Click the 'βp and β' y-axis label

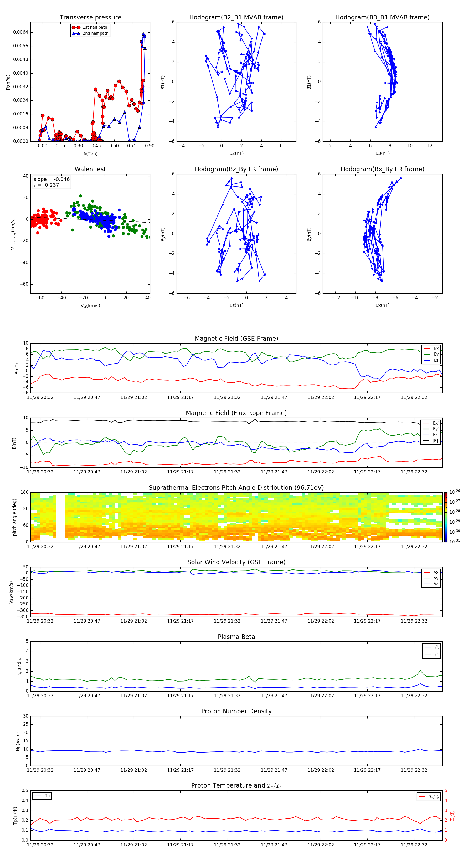(19, 667)
